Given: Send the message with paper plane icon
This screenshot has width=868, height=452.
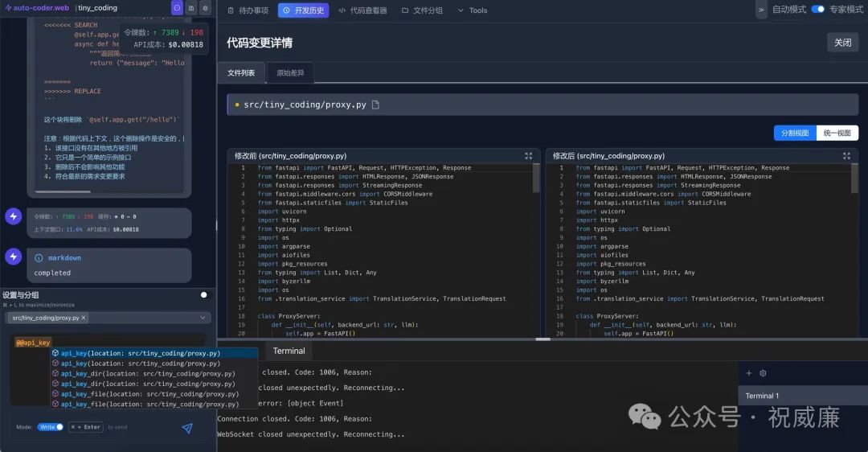Looking at the screenshot, I should (187, 428).
